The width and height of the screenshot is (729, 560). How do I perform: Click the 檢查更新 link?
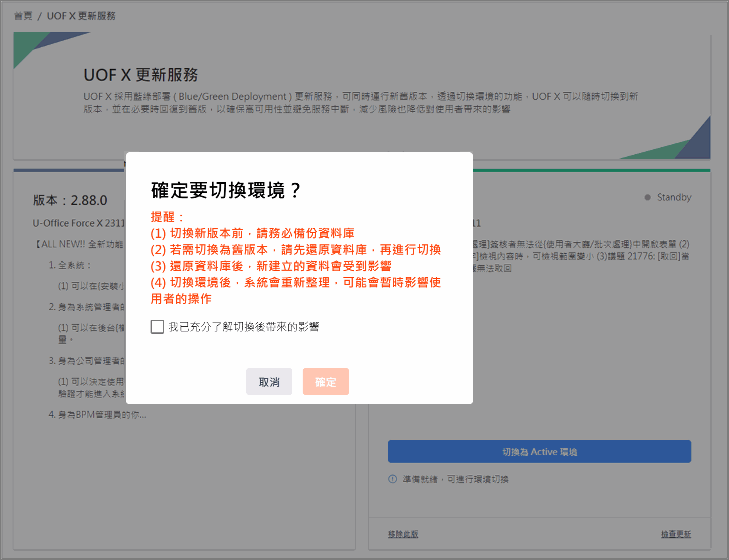(676, 534)
